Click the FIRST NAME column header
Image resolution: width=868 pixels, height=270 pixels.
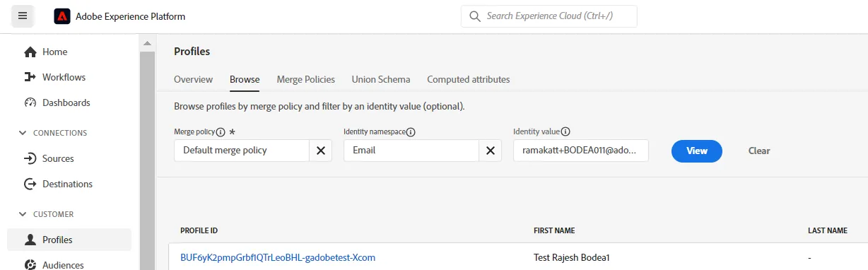coord(554,230)
